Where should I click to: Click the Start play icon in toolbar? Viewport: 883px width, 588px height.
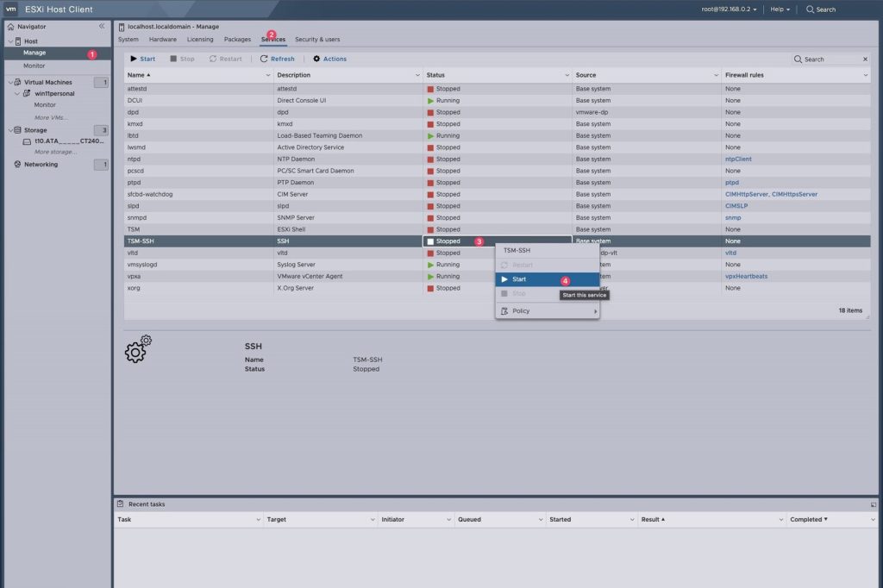pos(134,59)
